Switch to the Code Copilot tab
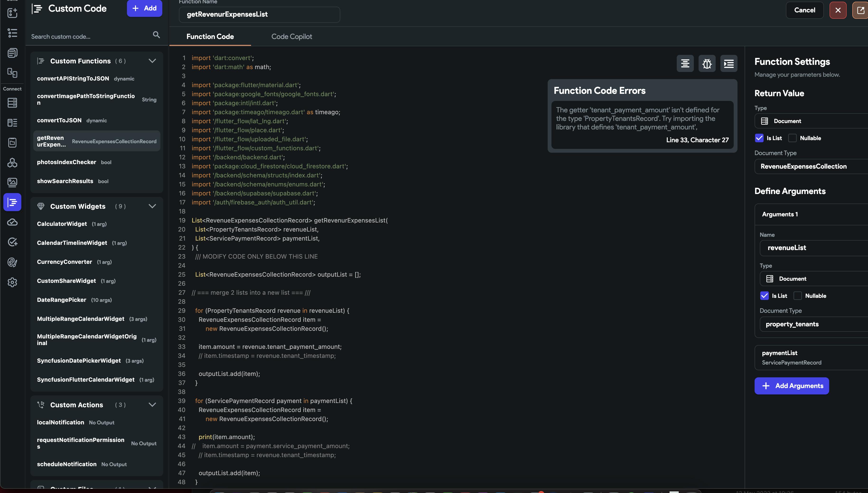Screen dimensions: 868x493 tap(291, 37)
